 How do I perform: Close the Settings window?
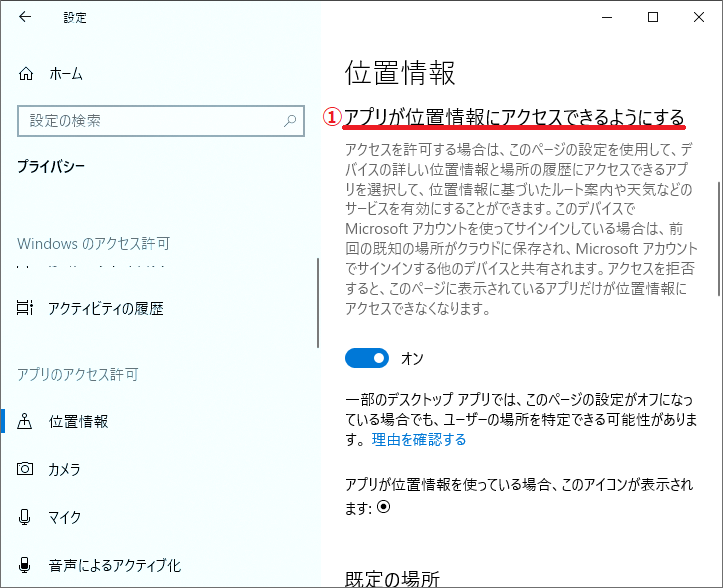click(x=699, y=18)
